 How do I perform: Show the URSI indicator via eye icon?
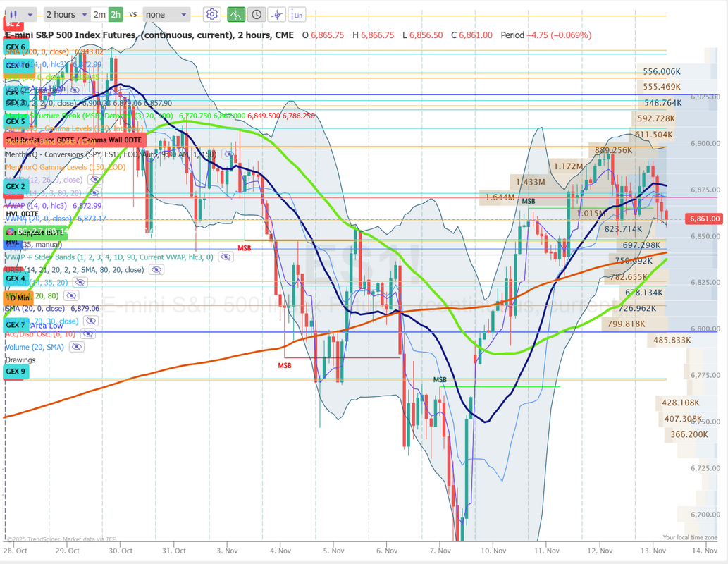155,269
